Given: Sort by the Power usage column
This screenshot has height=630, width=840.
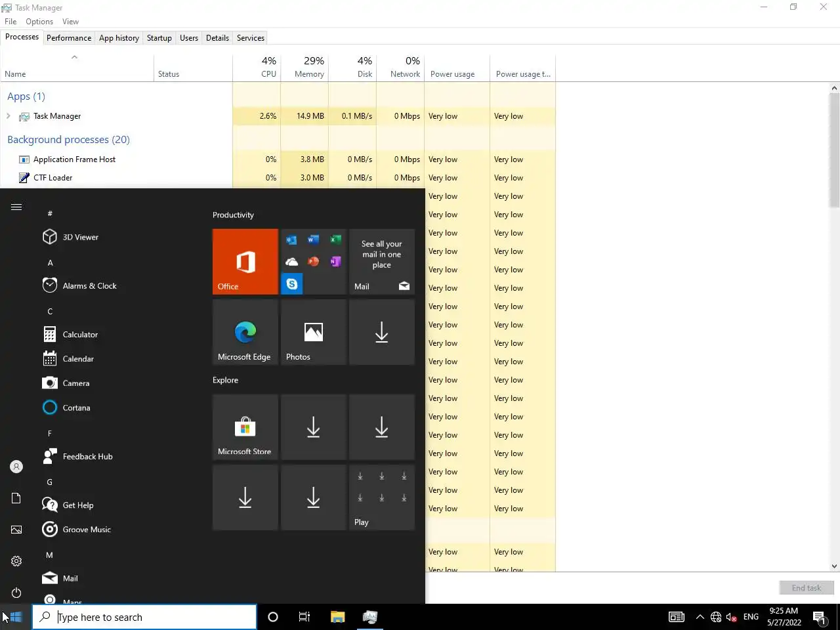Looking at the screenshot, I should click(457, 67).
